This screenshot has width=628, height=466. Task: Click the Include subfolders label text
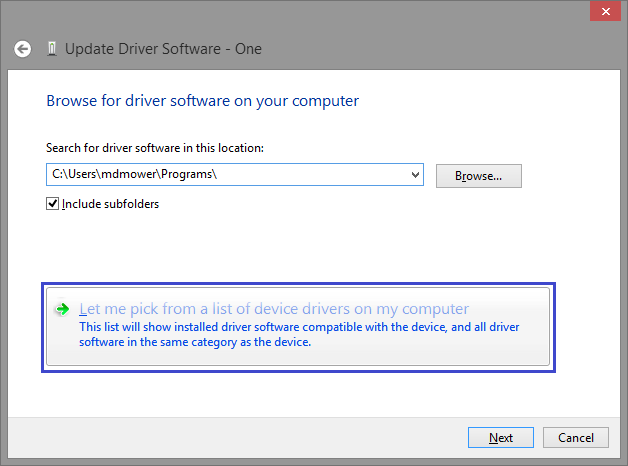click(111, 204)
